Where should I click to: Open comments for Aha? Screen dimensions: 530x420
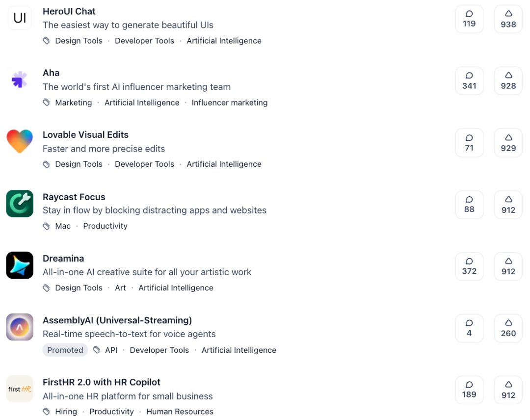tap(469, 80)
